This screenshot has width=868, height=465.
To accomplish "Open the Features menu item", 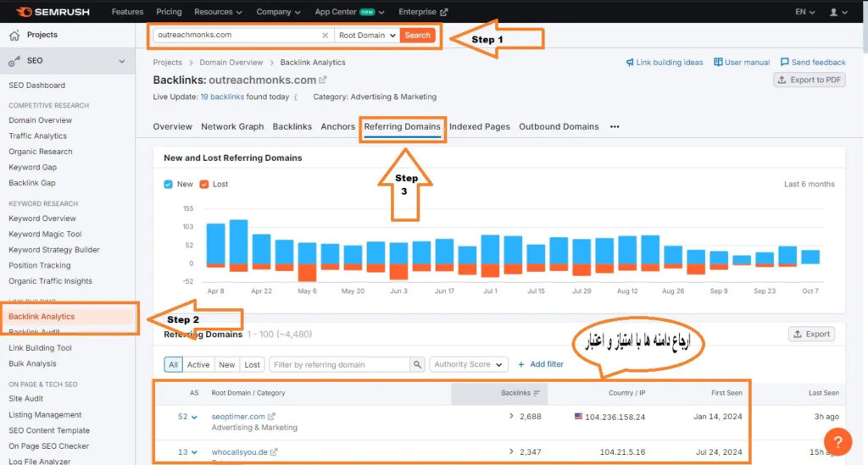I will pyautogui.click(x=127, y=12).
